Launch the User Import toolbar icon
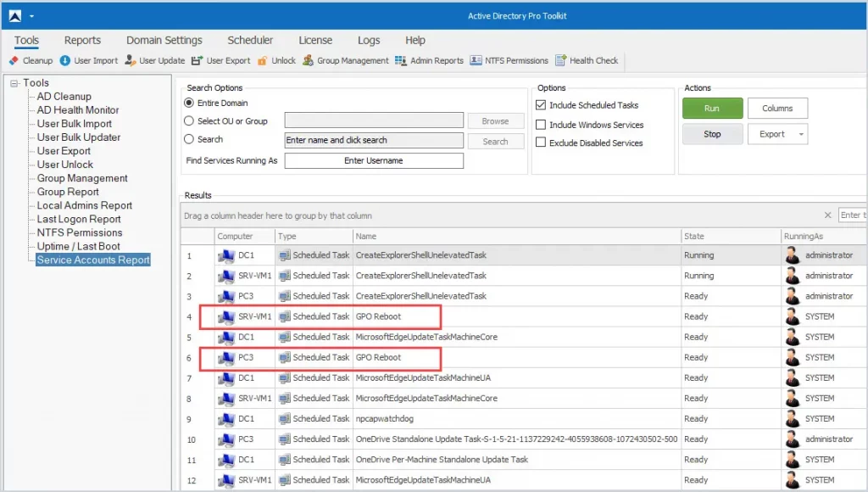Image resolution: width=868 pixels, height=492 pixels. click(64, 60)
